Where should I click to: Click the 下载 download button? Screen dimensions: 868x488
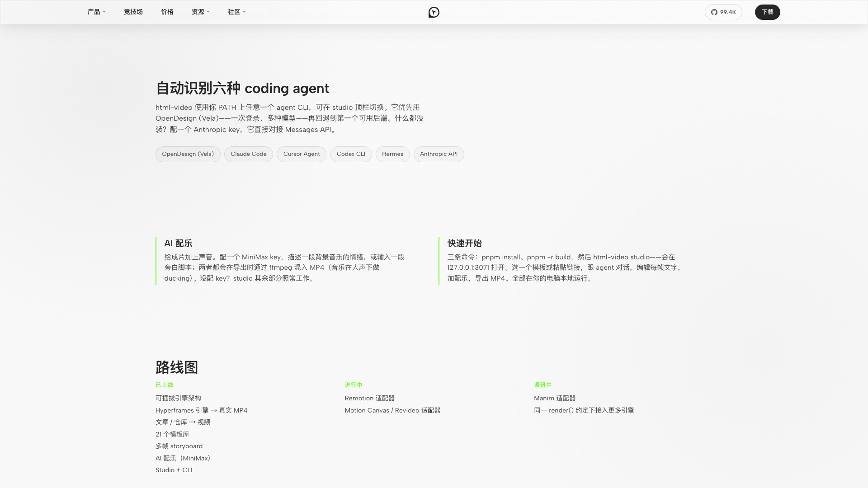pyautogui.click(x=767, y=12)
